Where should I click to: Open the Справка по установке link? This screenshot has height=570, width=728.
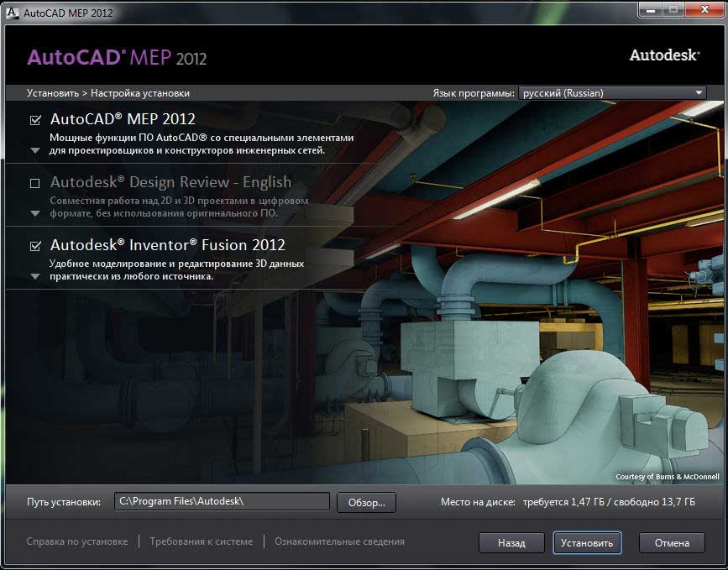[x=77, y=541]
